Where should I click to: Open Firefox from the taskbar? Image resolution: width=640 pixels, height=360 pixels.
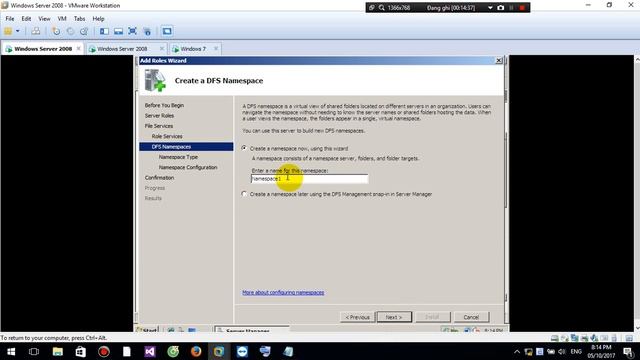(196, 351)
